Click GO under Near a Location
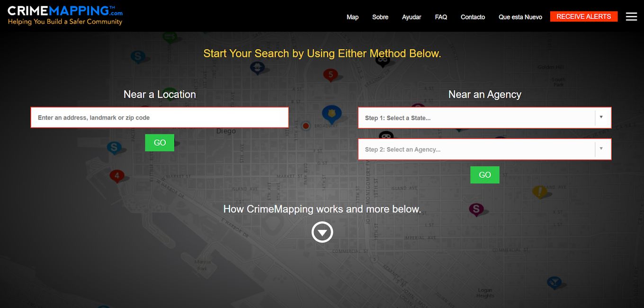The height and width of the screenshot is (308, 644). click(160, 143)
